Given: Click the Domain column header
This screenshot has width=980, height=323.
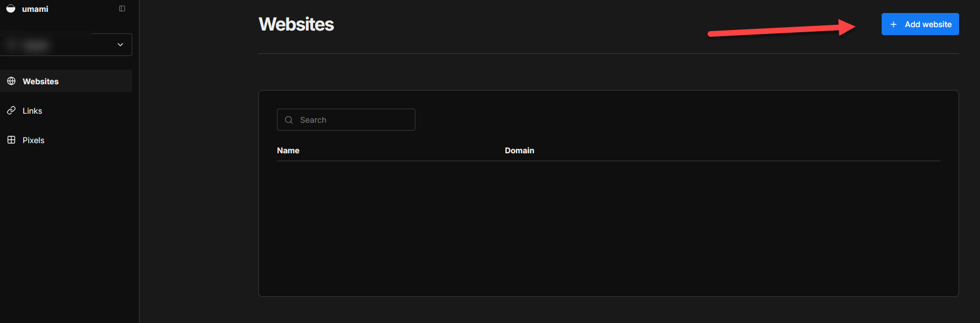Looking at the screenshot, I should click(x=519, y=150).
